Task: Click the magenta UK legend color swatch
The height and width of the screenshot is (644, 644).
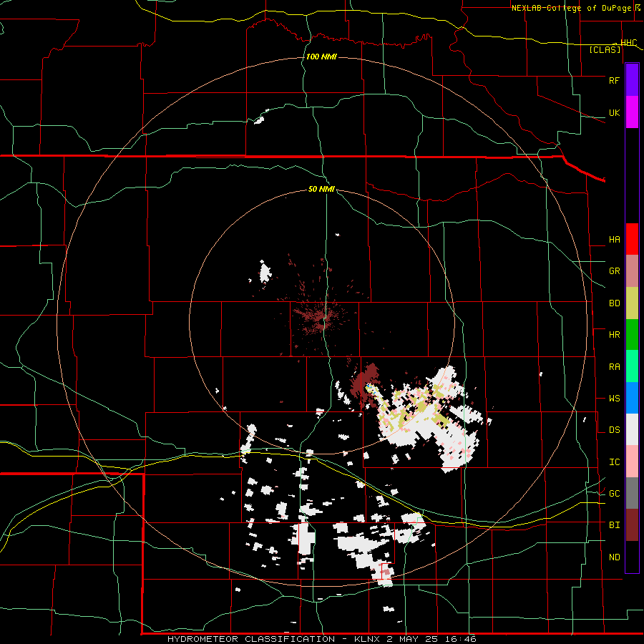Action: pyautogui.click(x=632, y=112)
